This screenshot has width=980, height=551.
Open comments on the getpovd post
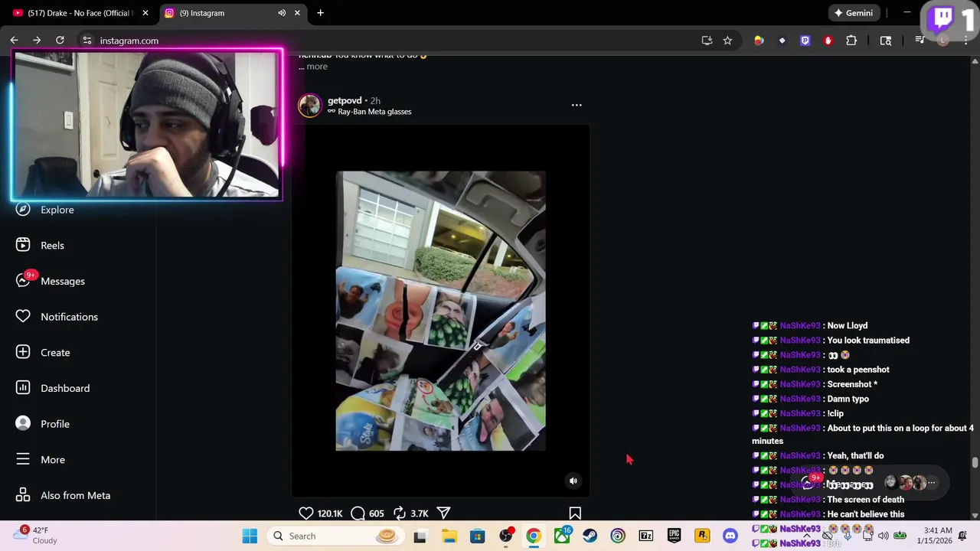tap(358, 514)
